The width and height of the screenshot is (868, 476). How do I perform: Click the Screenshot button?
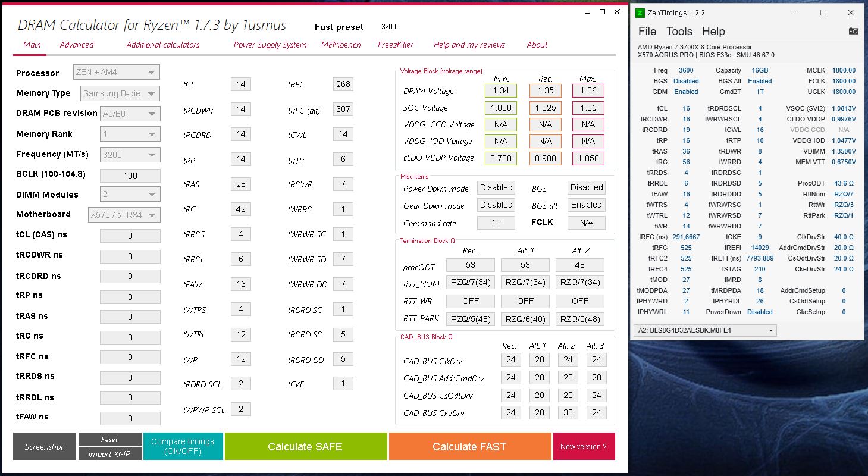coord(44,447)
